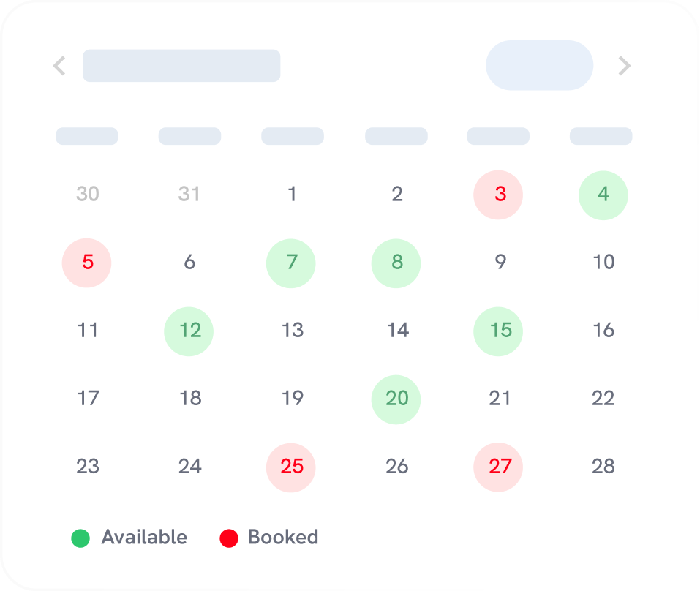Click the red Booked legend dot

point(229,538)
